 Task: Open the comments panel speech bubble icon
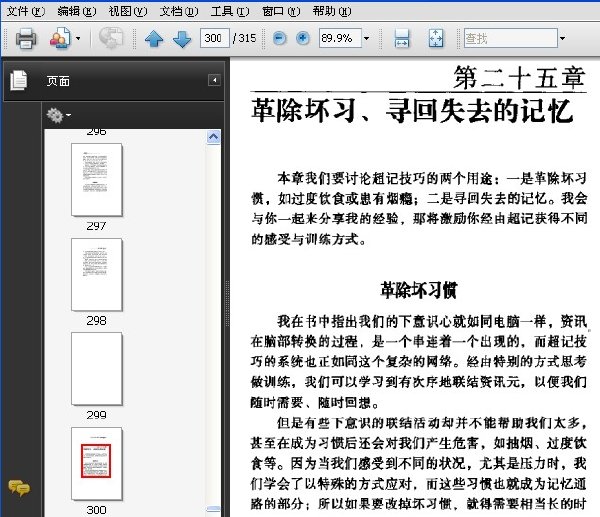(x=19, y=488)
